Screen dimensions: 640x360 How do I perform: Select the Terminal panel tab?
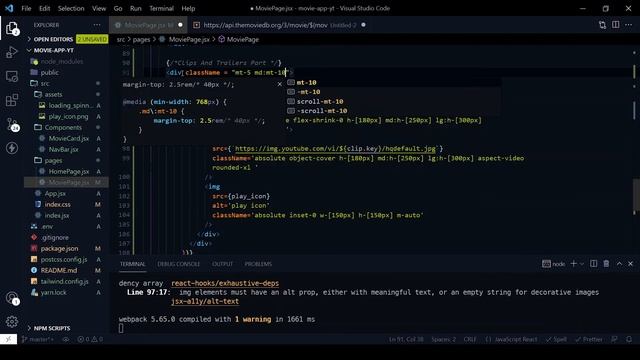tap(133, 264)
